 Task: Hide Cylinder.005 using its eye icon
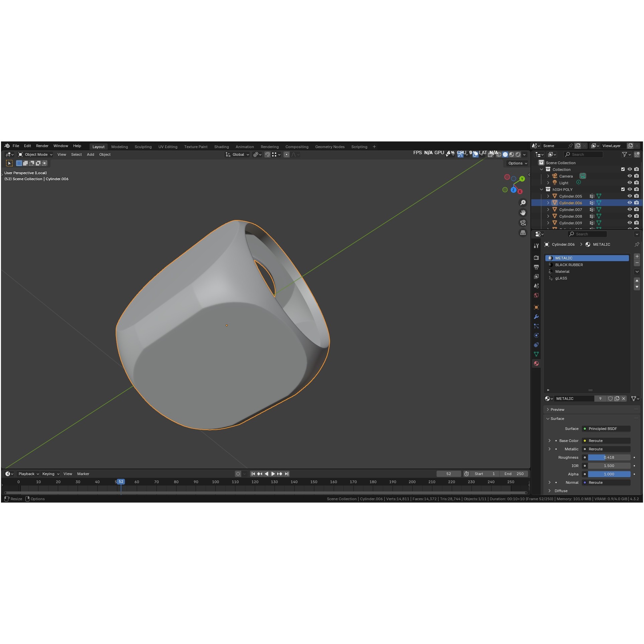point(630,196)
